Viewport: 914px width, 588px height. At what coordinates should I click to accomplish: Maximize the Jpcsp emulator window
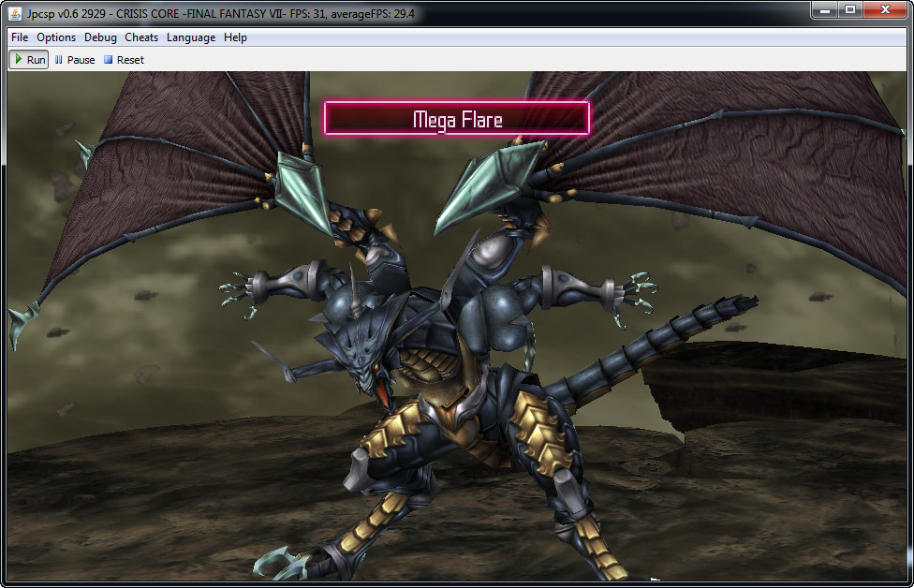click(850, 10)
